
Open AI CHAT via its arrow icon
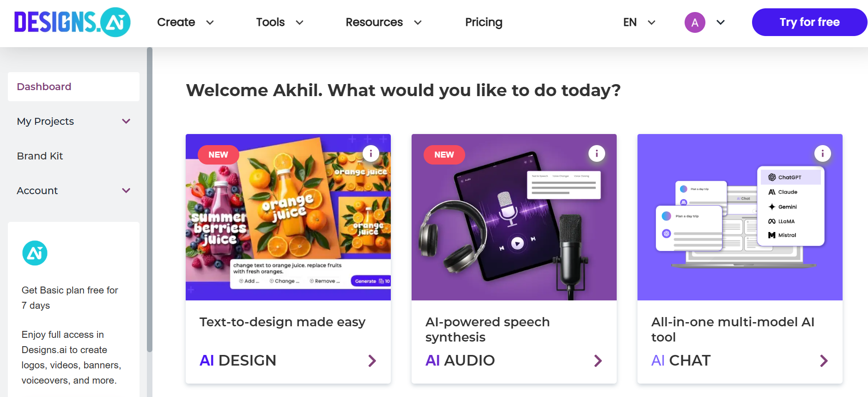coord(824,360)
